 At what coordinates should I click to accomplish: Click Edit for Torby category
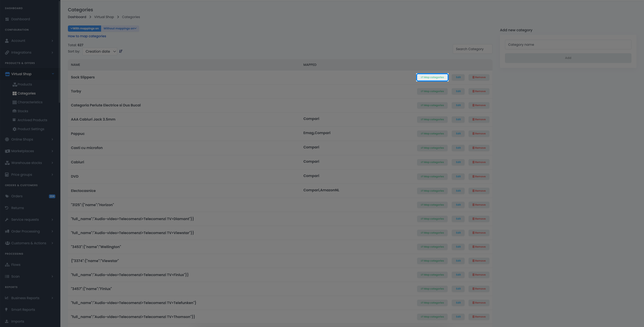[x=458, y=91]
